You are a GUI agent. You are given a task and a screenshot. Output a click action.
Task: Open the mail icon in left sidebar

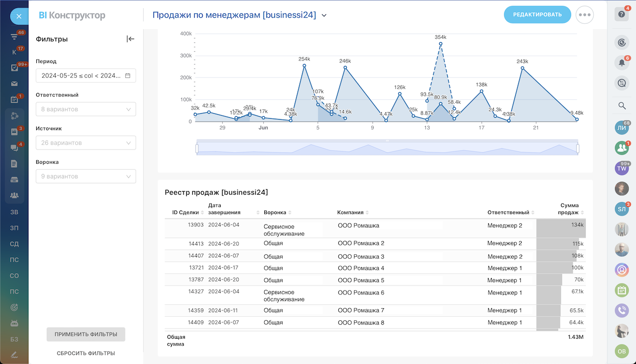pyautogui.click(x=14, y=84)
